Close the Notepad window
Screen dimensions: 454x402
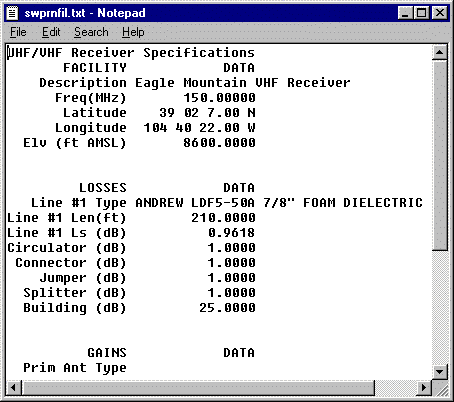click(440, 13)
